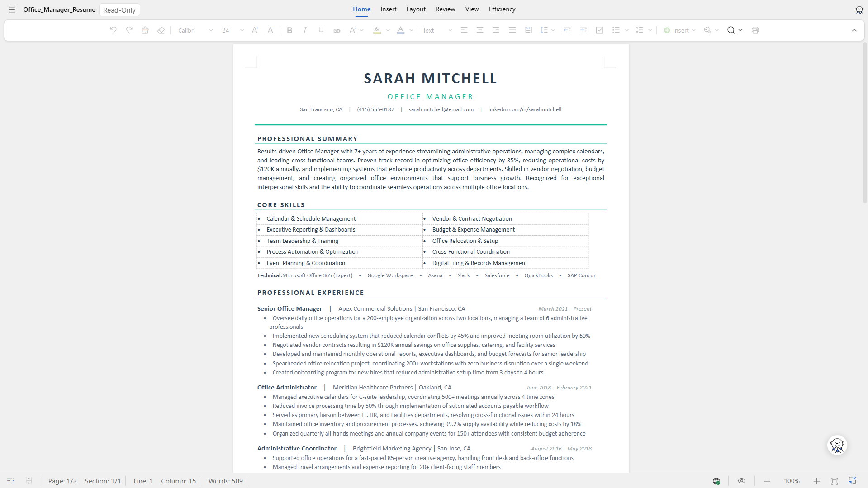This screenshot has width=868, height=488.
Task: Justify text alignment
Action: coord(512,30)
